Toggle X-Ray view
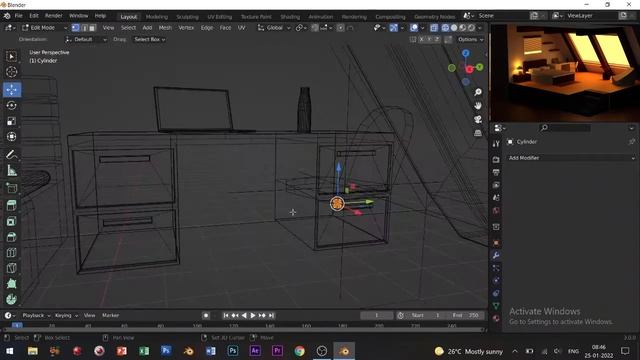Screen dimensions: 640x360 pyautogui.click(x=434, y=28)
